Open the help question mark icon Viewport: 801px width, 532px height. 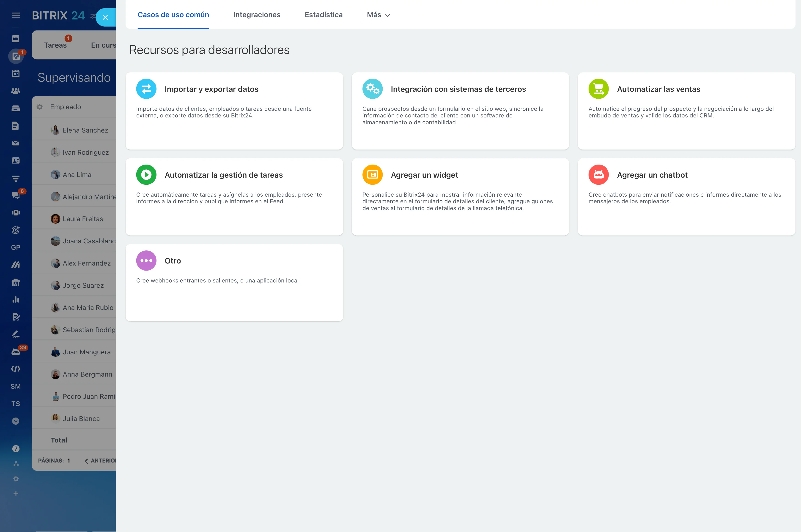(16, 449)
